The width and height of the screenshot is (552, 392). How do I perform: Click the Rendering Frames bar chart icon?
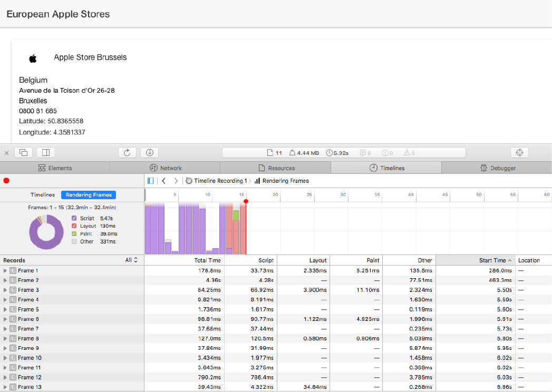257,181
